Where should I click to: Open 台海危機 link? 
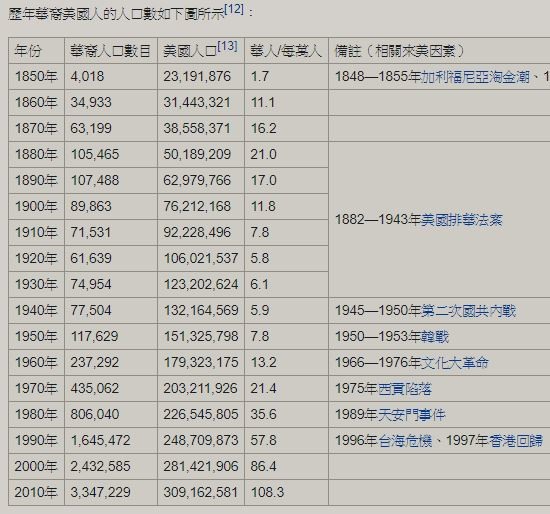point(405,440)
